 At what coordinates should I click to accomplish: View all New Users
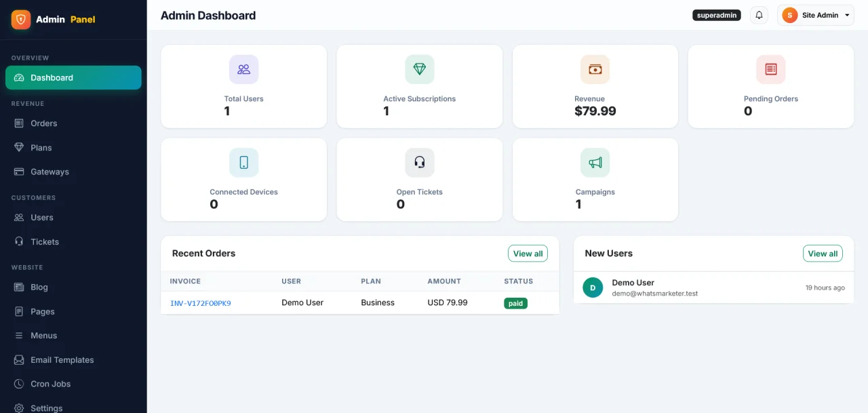click(823, 254)
